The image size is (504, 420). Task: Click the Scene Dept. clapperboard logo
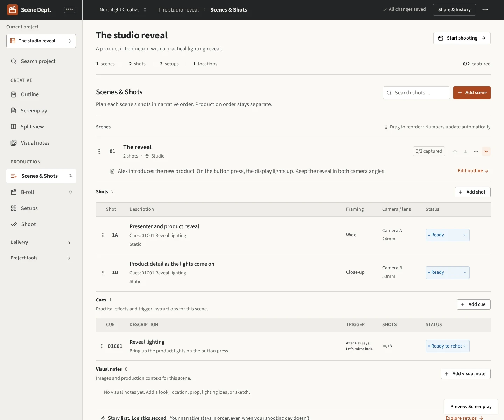click(13, 10)
